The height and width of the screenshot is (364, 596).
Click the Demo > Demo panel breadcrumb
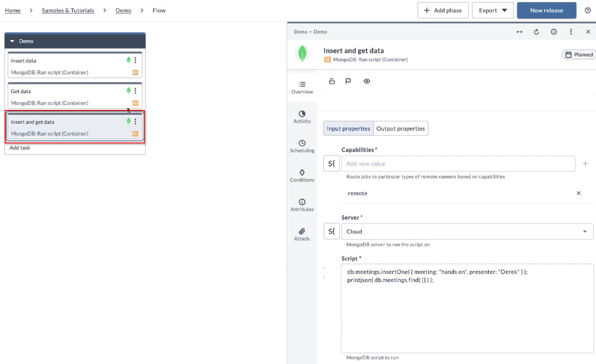pyautogui.click(x=310, y=32)
